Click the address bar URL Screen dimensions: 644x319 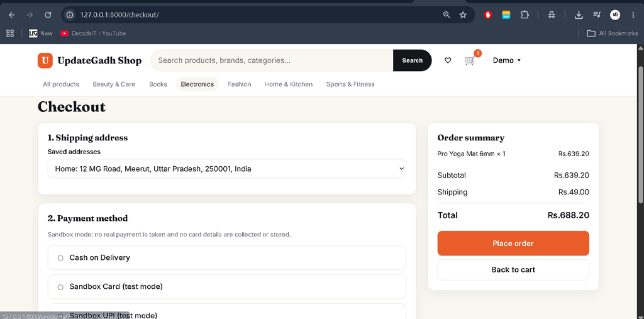pos(119,15)
